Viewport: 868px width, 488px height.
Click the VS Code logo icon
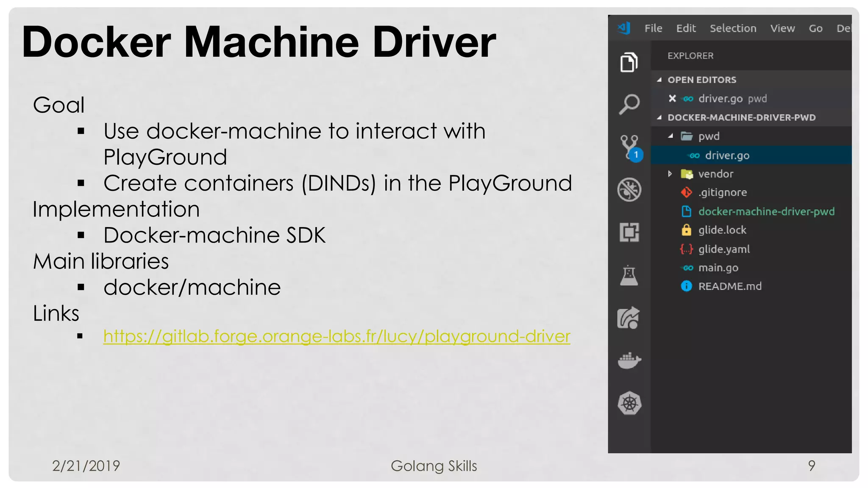coord(624,28)
